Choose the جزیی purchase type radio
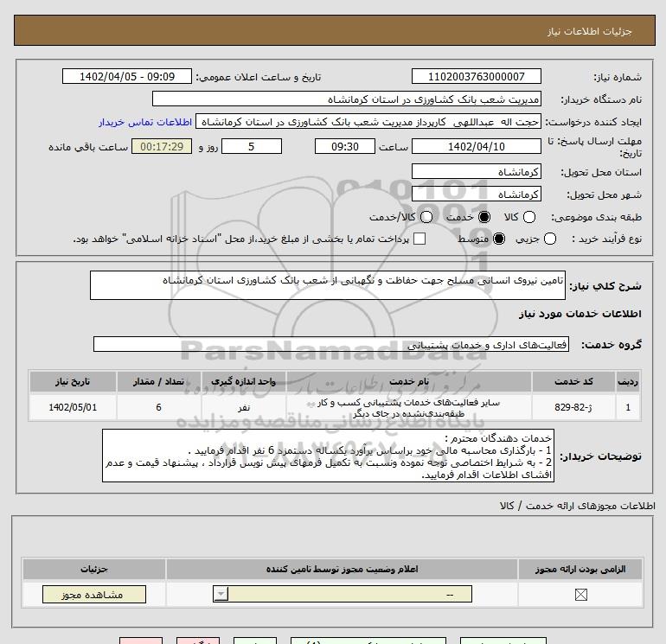Viewport: 666px width, 644px height. coord(550,239)
